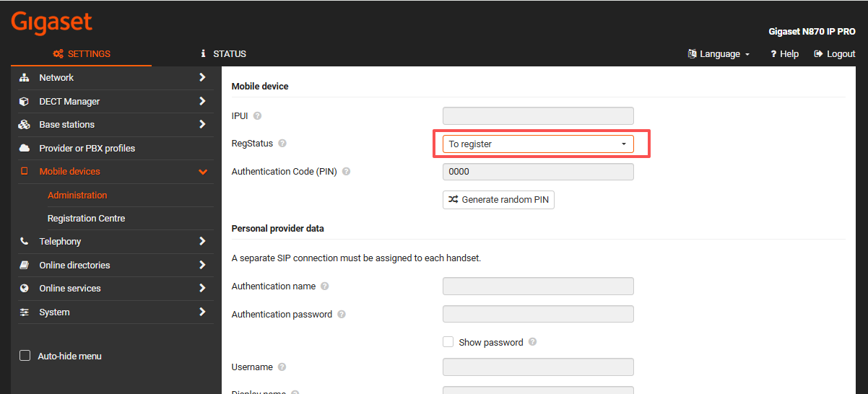
Task: Click the Provider or PBX profiles cloud icon
Action: point(25,148)
